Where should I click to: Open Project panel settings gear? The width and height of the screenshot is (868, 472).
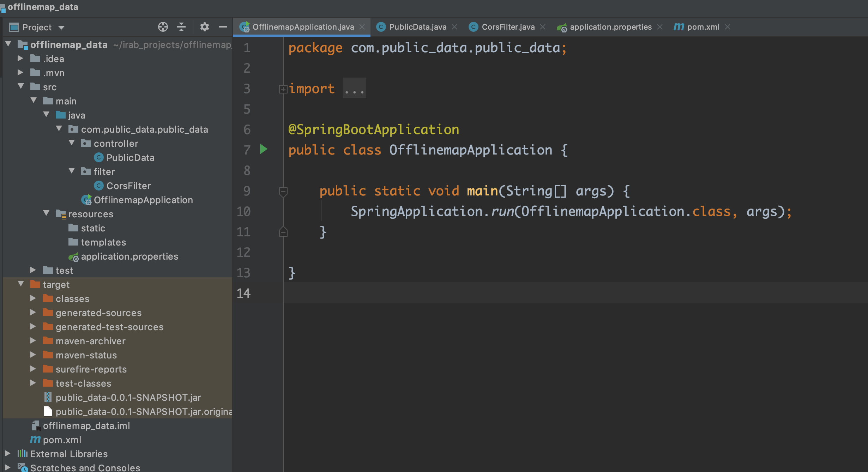(x=204, y=27)
